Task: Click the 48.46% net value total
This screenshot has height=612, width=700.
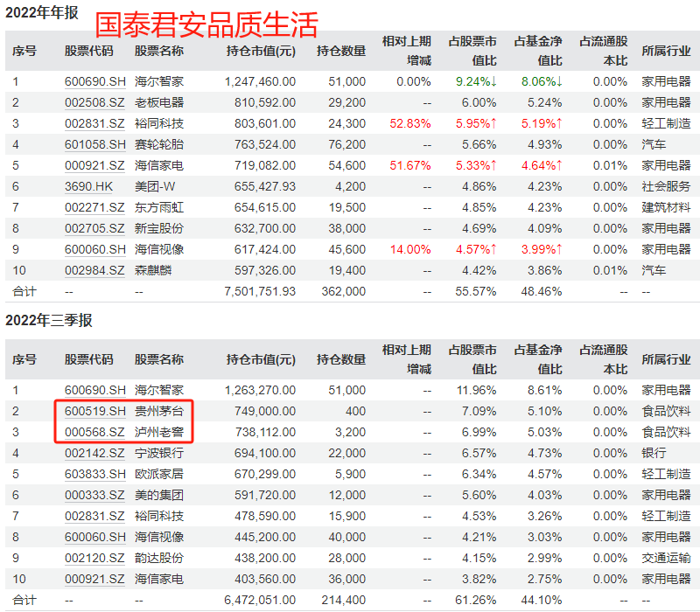Action: [x=542, y=291]
